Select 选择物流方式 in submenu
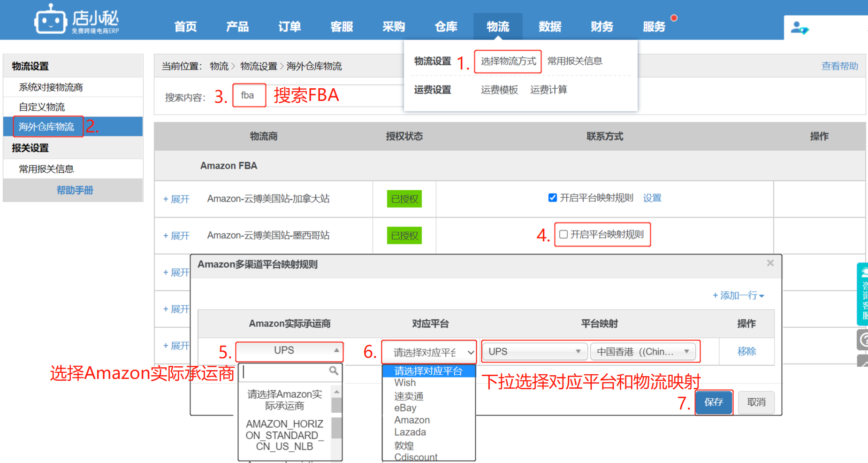This screenshot has width=868, height=463. (508, 61)
